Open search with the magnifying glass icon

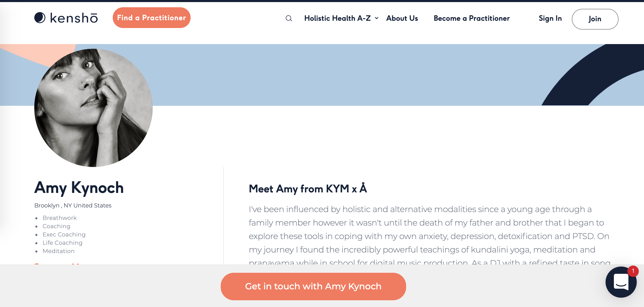coord(289,18)
